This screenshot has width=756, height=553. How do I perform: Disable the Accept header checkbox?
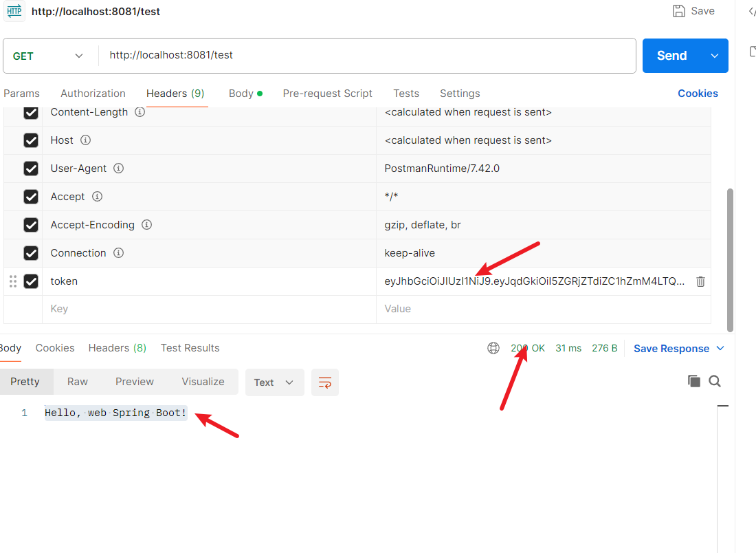tap(31, 197)
